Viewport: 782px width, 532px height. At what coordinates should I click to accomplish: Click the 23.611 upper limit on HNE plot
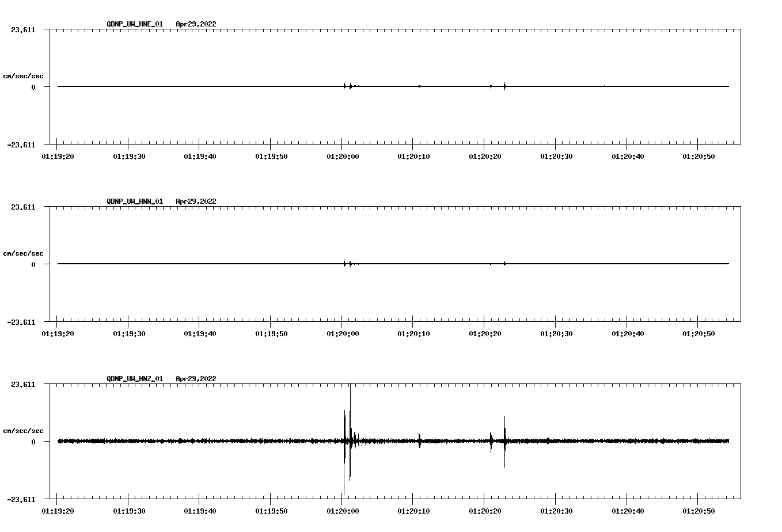tap(23, 29)
